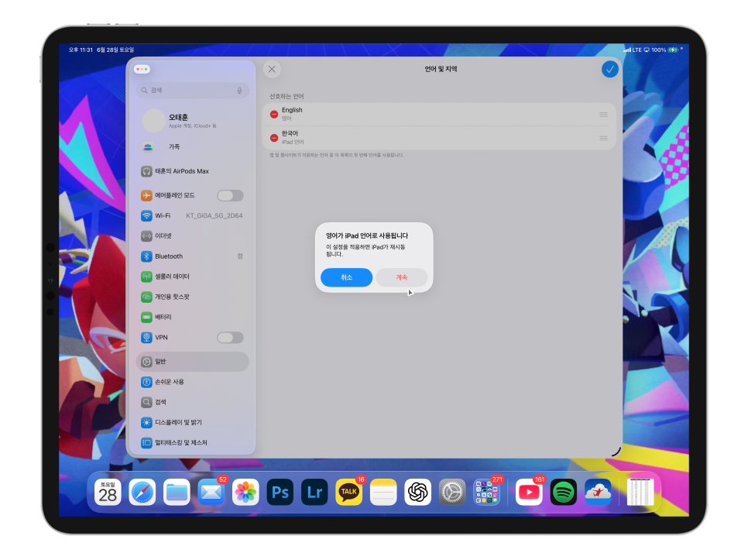Open 태훈의 AirPods Max settings
Viewport: 748px width, 560px height.
tap(193, 171)
